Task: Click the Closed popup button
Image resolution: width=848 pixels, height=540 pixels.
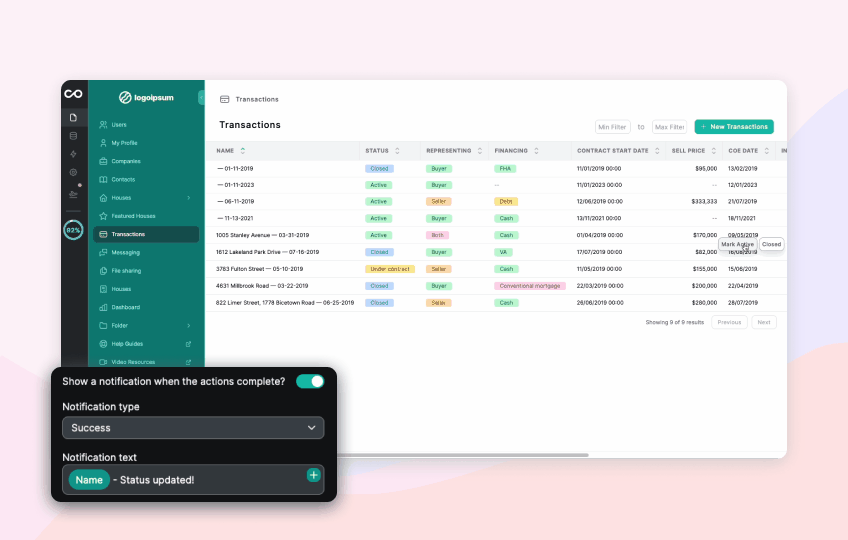Action: point(772,245)
